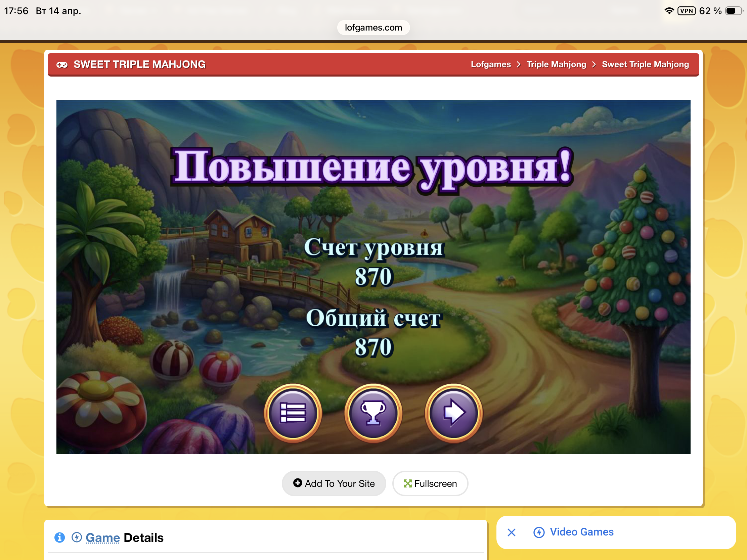The image size is (747, 560).
Task: Tap the Wi-Fi status icon
Action: [x=669, y=11]
